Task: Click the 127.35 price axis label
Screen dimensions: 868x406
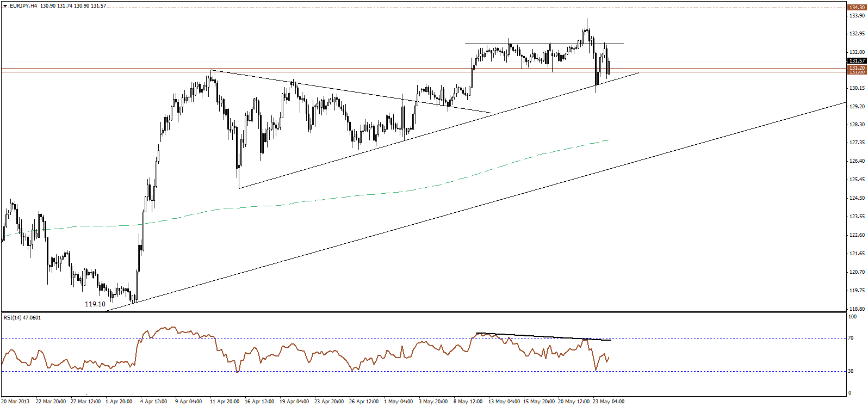Action: click(857, 143)
